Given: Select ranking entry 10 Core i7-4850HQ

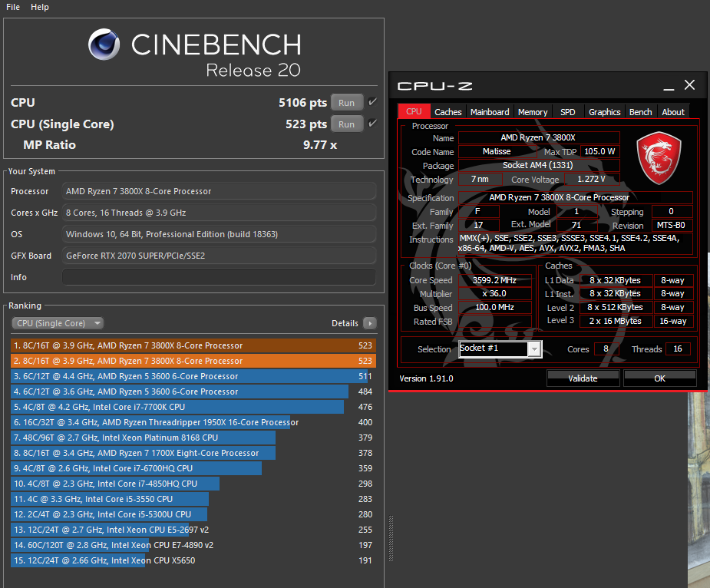Looking at the screenshot, I should (x=193, y=484).
